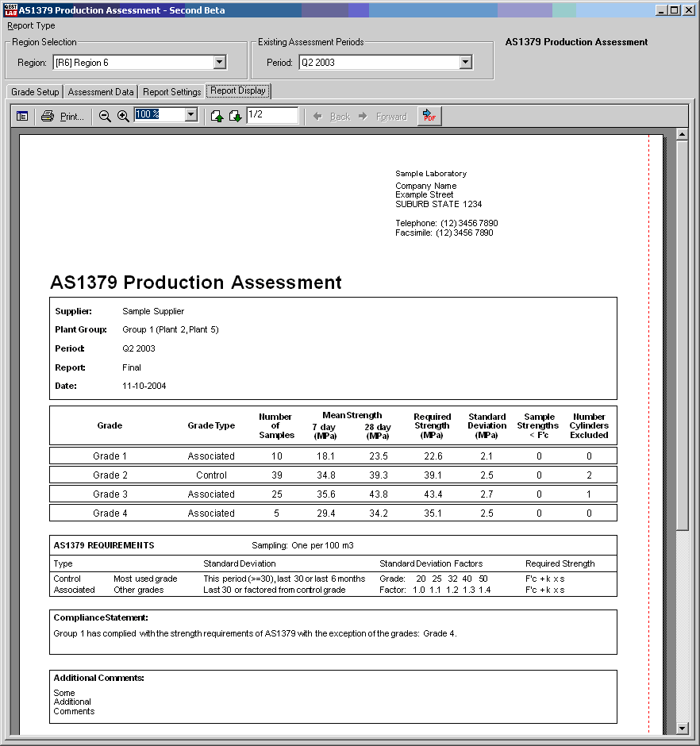Select the Report Display tab
Viewport: 700px width, 746px height.
pyautogui.click(x=238, y=91)
